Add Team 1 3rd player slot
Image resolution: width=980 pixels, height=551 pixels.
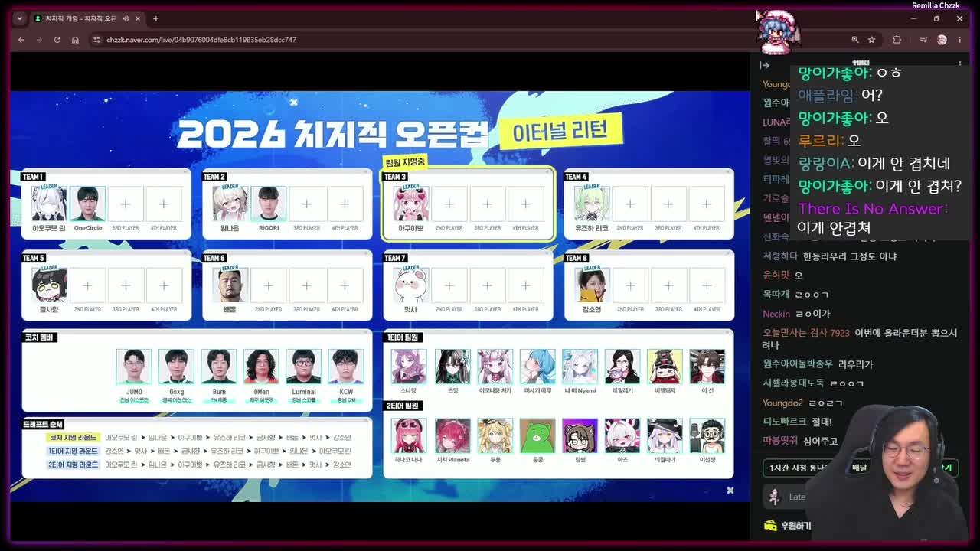click(126, 204)
